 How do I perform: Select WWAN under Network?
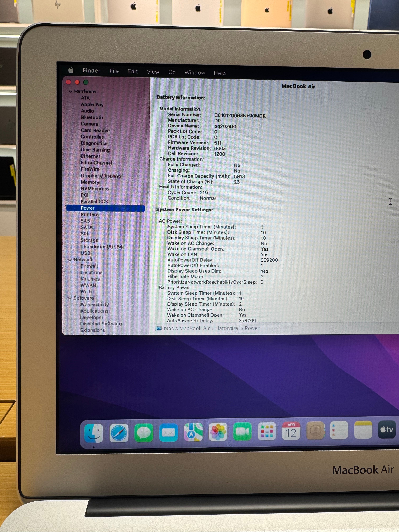[88, 285]
